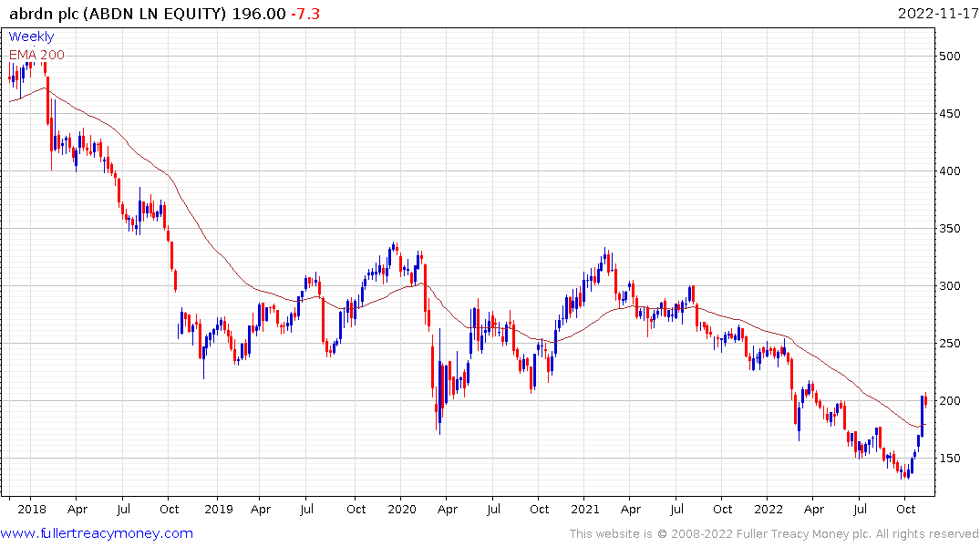Open the www.fullertreacymoney.com link

pos(97,533)
